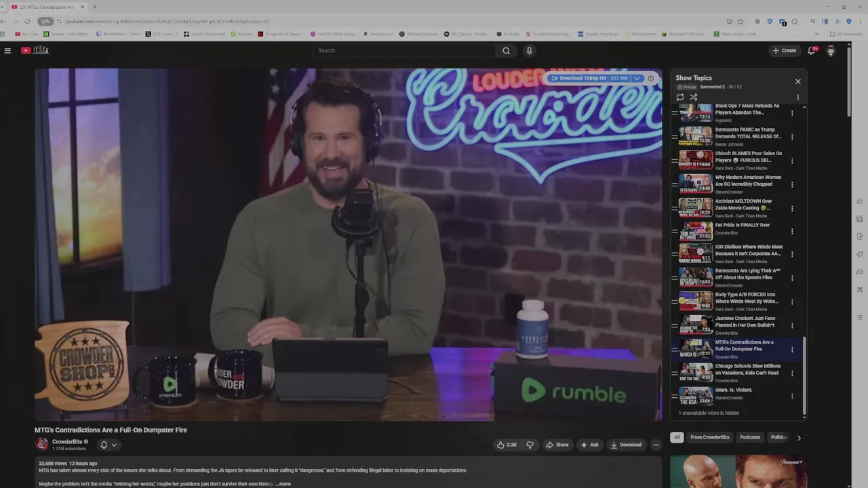Viewport: 868px width, 488px height.
Task: Start voice search with the microphone
Action: (529, 50)
